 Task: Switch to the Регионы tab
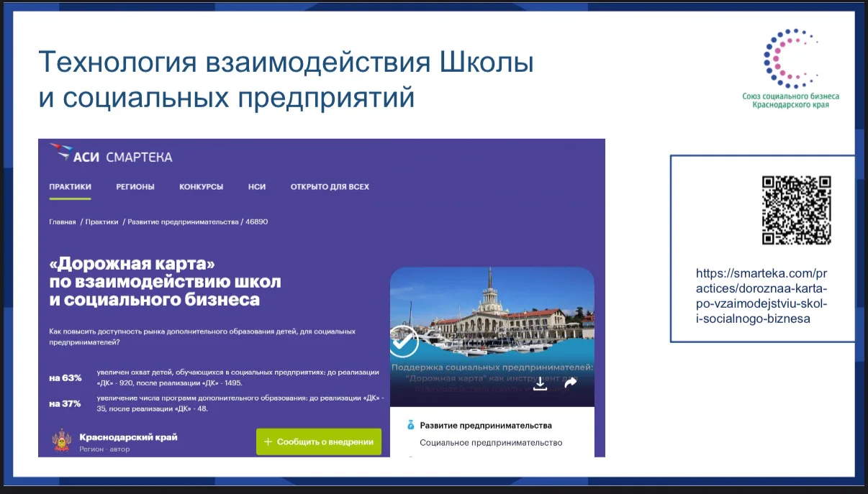[135, 187]
